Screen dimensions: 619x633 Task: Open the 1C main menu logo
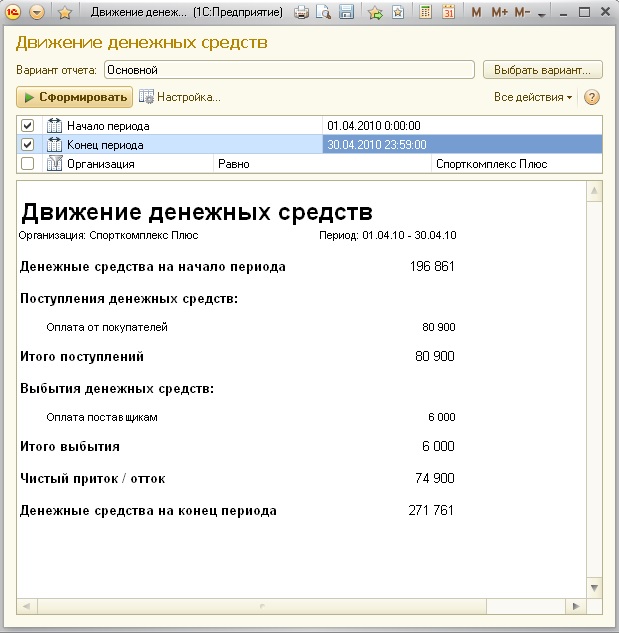(x=13, y=12)
